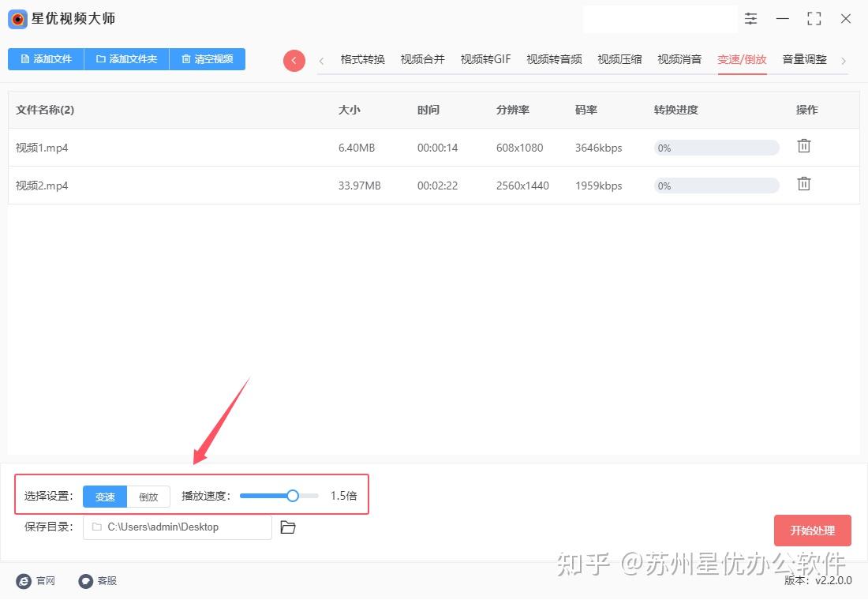The image size is (868, 600).
Task: Click the 1.5倍 speed value
Action: 344,496
